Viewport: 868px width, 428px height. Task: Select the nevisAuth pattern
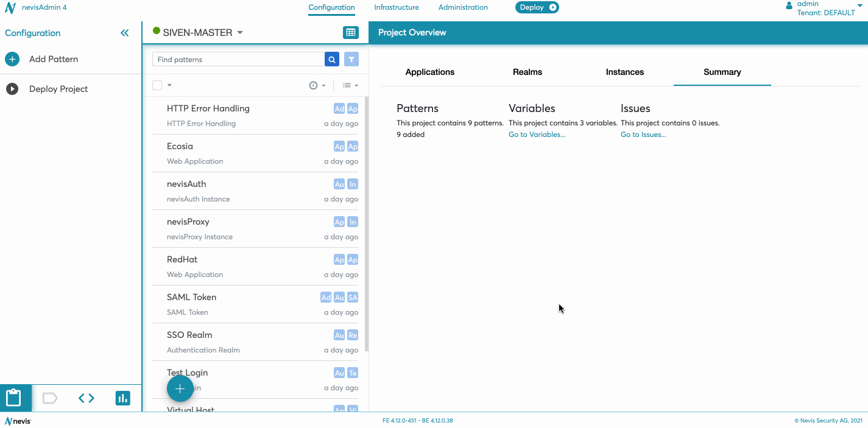point(255,191)
